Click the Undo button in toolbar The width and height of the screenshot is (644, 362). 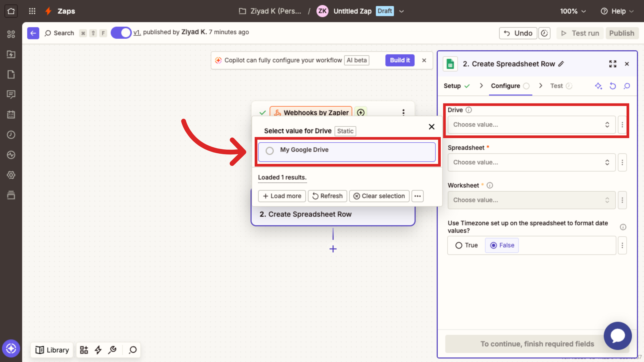click(518, 33)
